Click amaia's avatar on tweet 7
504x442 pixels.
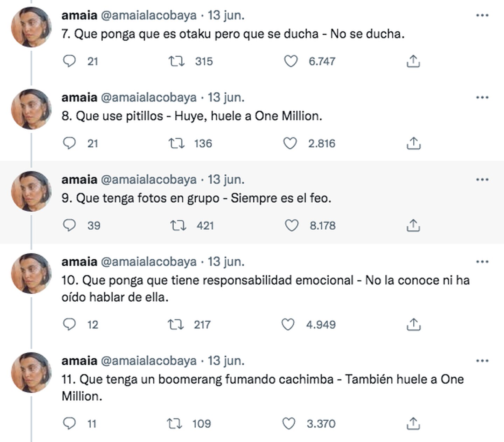31,27
